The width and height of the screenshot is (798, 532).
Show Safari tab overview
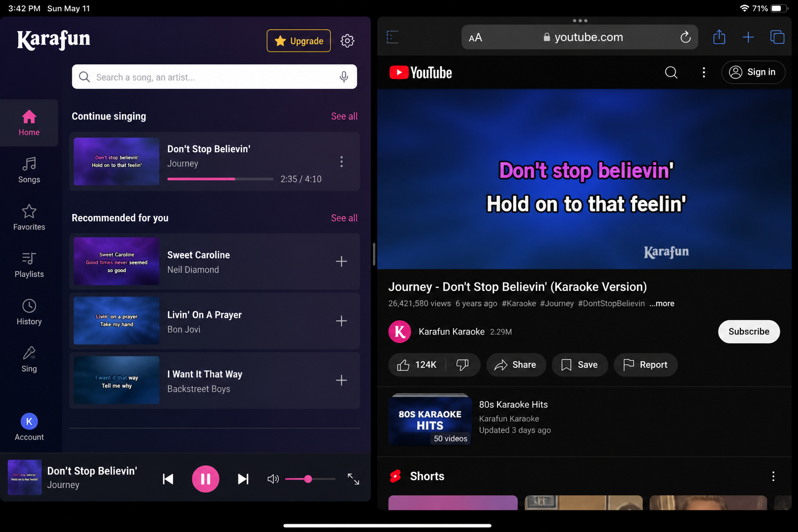click(x=777, y=37)
